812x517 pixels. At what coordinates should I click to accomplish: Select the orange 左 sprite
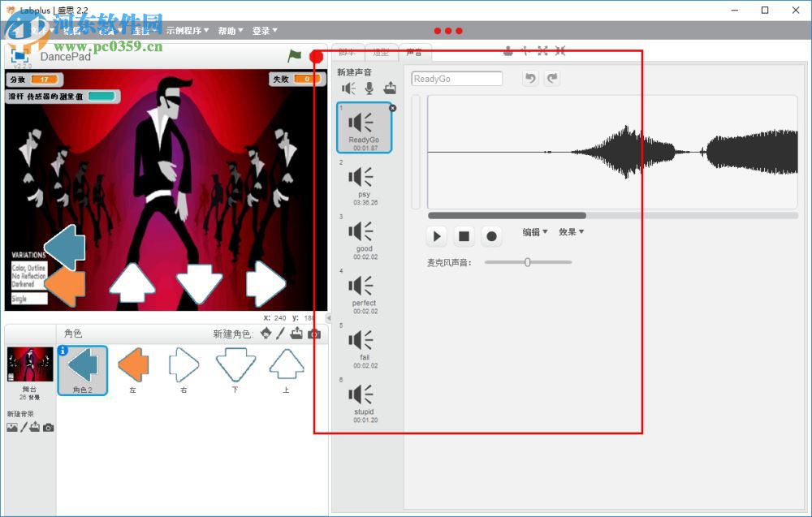click(134, 371)
